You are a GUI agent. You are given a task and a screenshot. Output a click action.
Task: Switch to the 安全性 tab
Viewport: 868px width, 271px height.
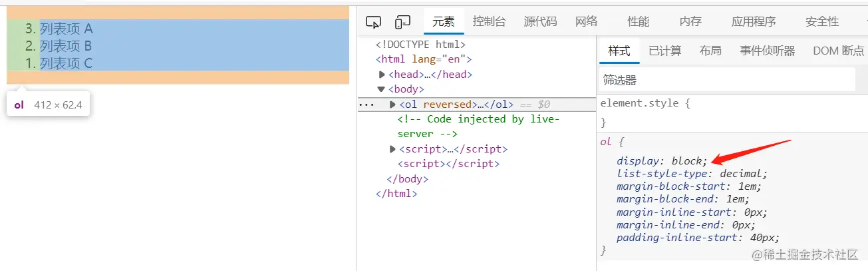[x=822, y=21]
